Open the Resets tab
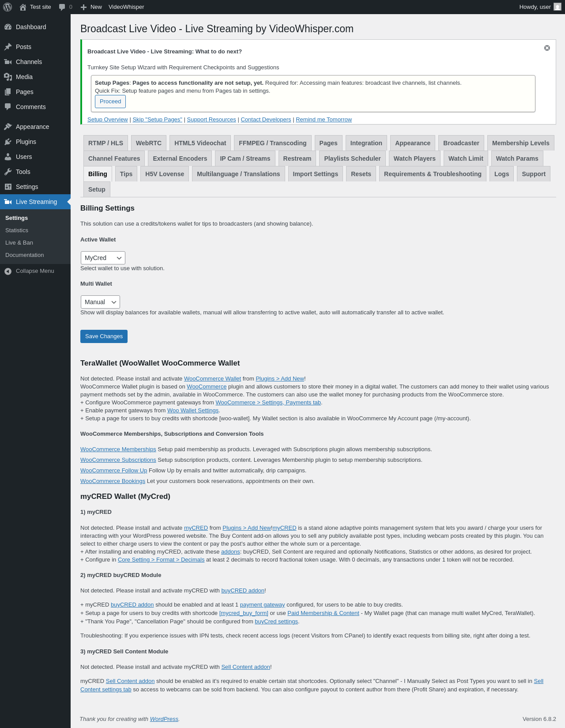 pos(361,174)
